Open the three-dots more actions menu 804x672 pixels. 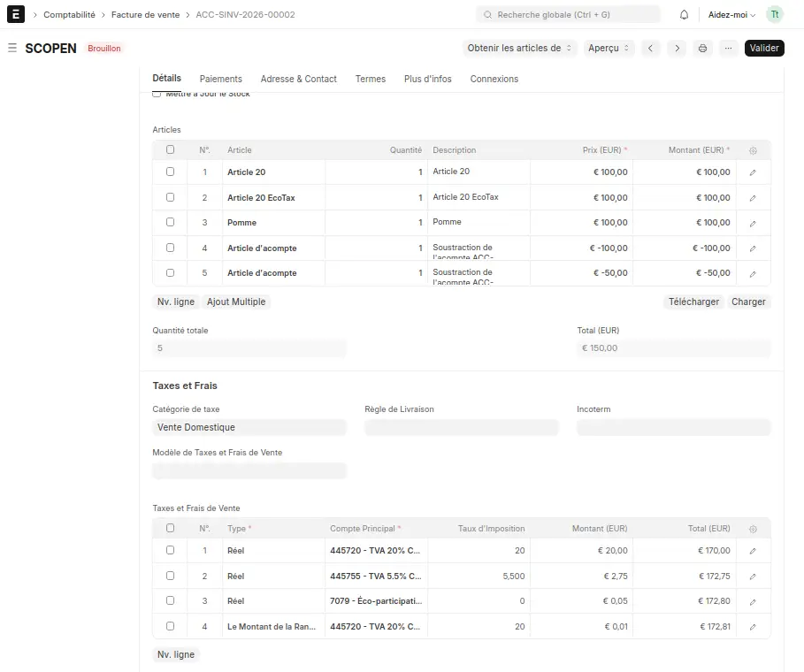tap(728, 48)
